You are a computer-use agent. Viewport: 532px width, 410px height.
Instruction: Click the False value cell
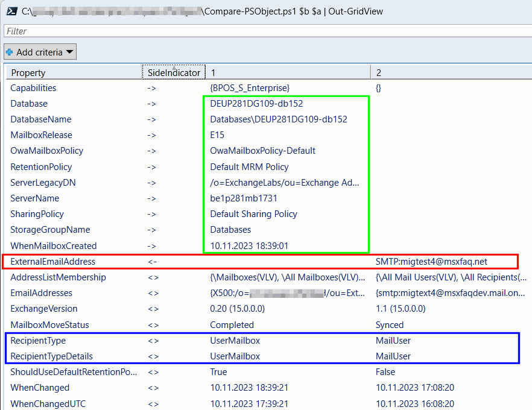385,372
